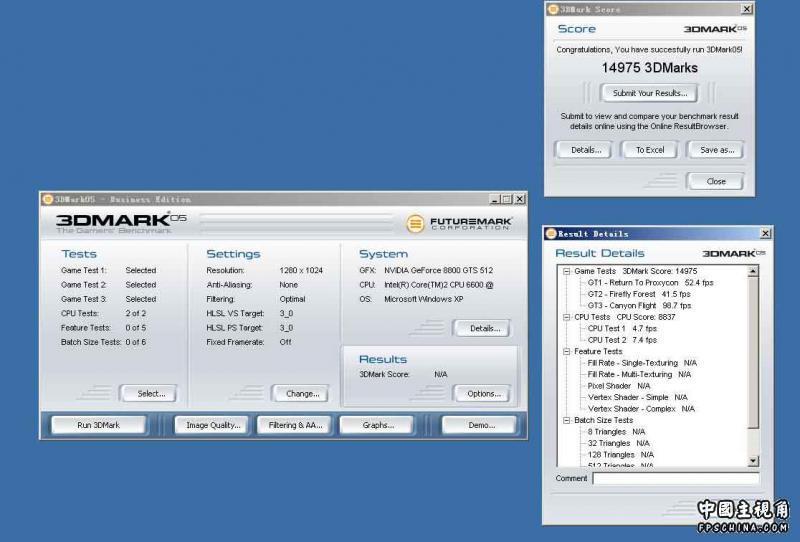Select the 128 Triangles row
Viewport: 800px width, 542px height.
click(x=620, y=455)
